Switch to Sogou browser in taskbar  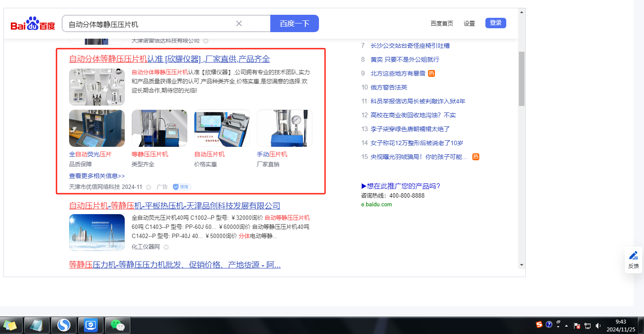point(64,325)
